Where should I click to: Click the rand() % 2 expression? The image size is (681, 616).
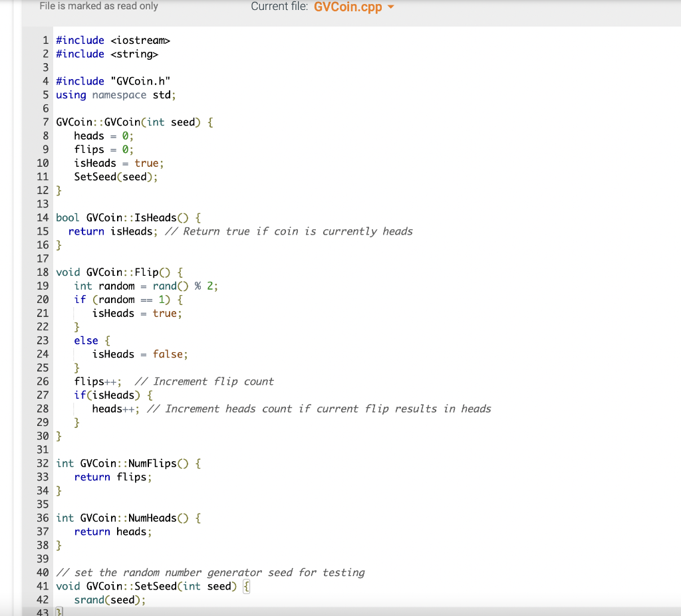point(185,285)
